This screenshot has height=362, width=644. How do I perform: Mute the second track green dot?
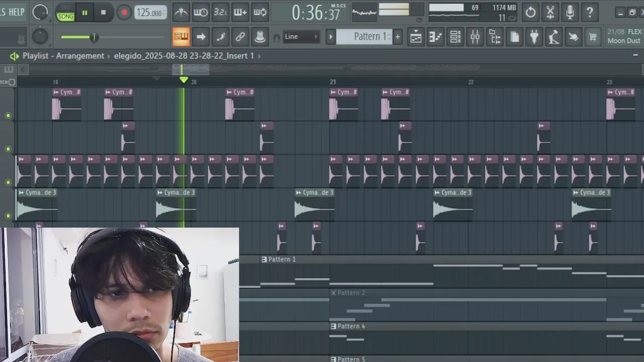[8, 149]
